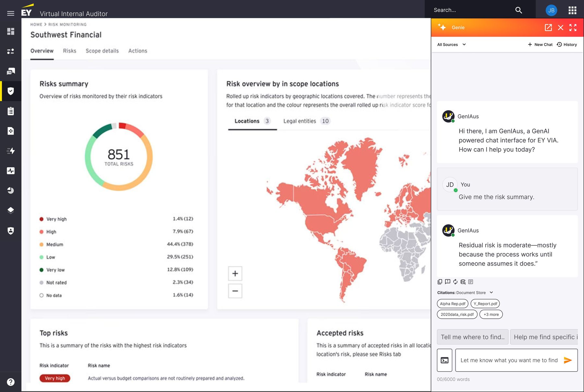Image resolution: width=584 pixels, height=392 pixels.
Task: Open the JB user avatar menu
Action: pyautogui.click(x=551, y=10)
